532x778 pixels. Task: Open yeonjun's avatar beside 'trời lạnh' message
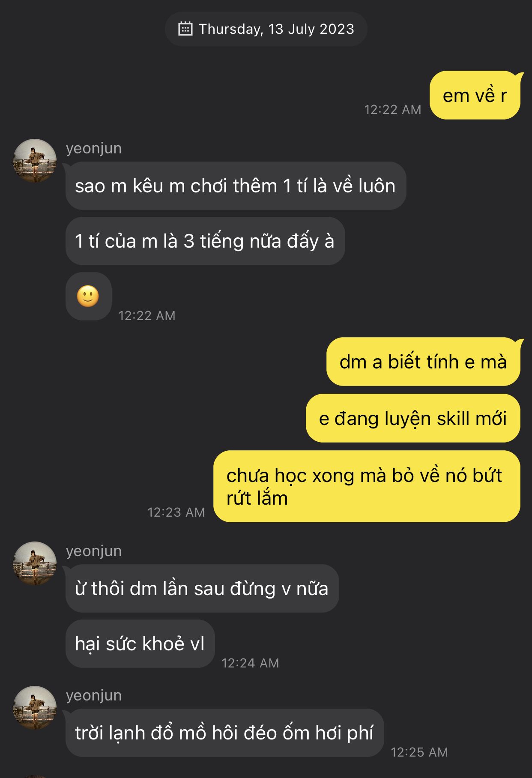pos(35,708)
